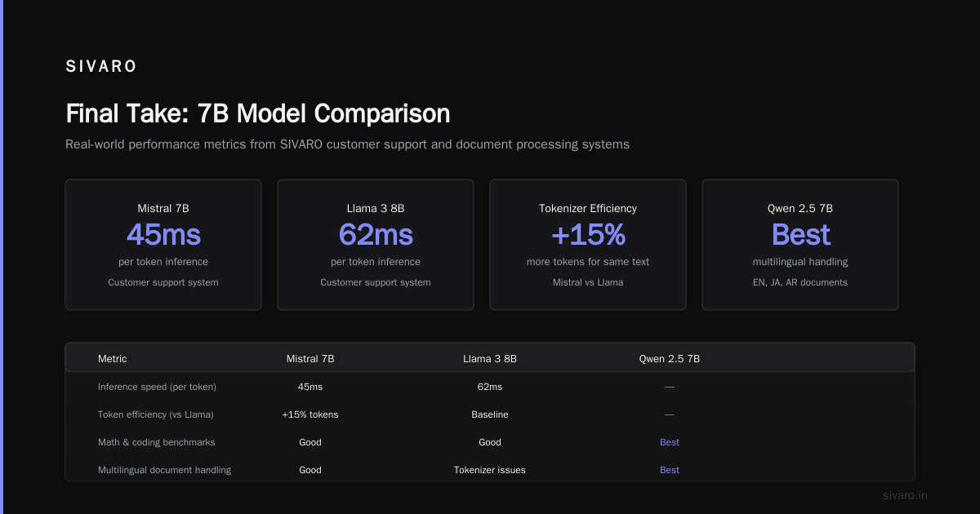
Task: Click the SIVARO logo text
Action: [x=101, y=67]
